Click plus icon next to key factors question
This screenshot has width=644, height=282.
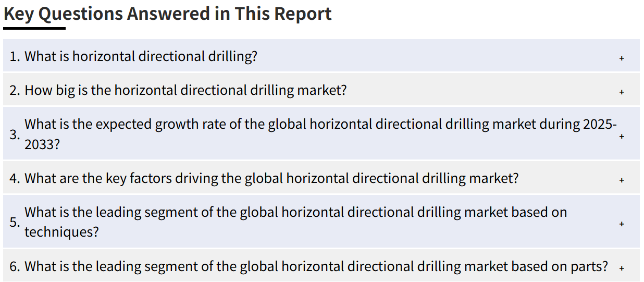click(x=622, y=180)
